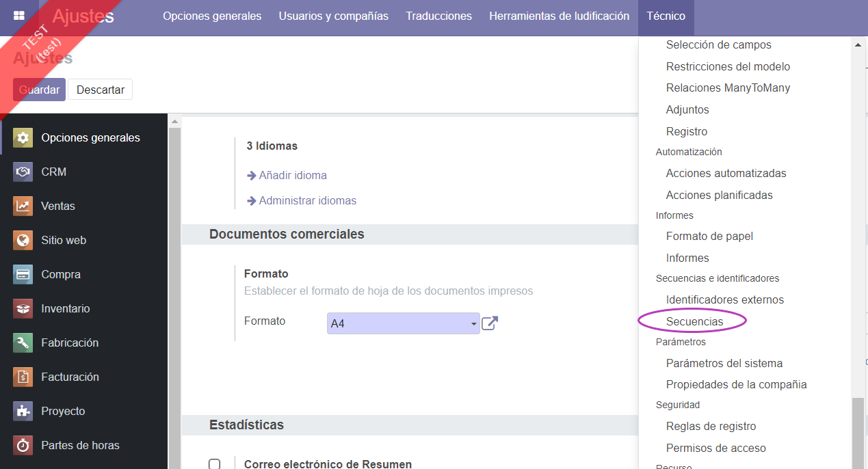Open Fabricación settings sidebar tab
The width and height of the screenshot is (868, 469).
click(x=84, y=343)
